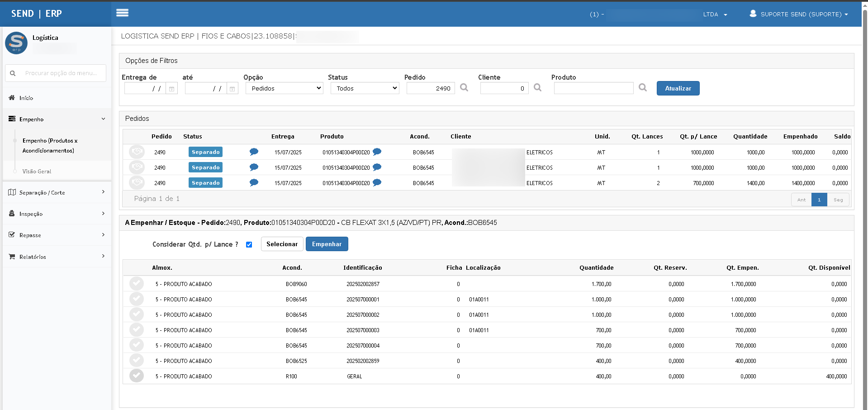Screen dimensions: 868x410
Task: Open product comment bubble in third order row
Action: [377, 182]
